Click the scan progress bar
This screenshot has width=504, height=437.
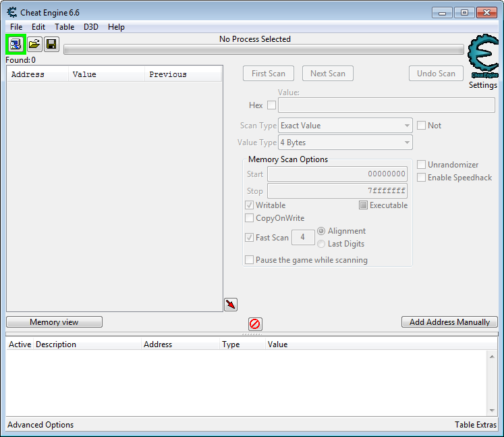tap(264, 49)
